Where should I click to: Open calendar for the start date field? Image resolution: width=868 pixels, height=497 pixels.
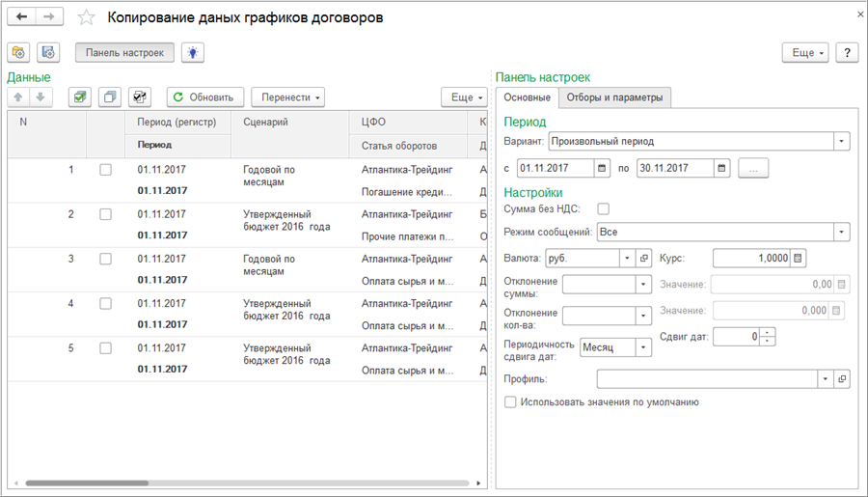pyautogui.click(x=603, y=168)
